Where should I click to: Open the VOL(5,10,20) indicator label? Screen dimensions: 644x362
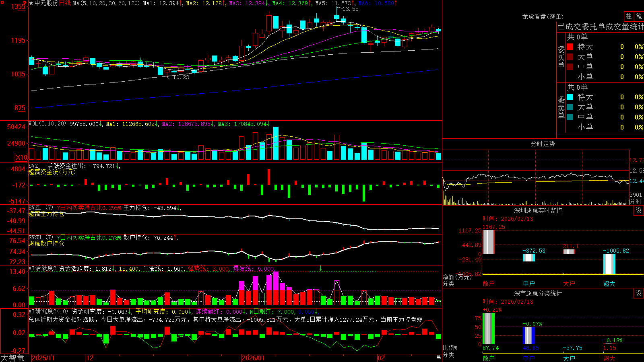[47, 123]
